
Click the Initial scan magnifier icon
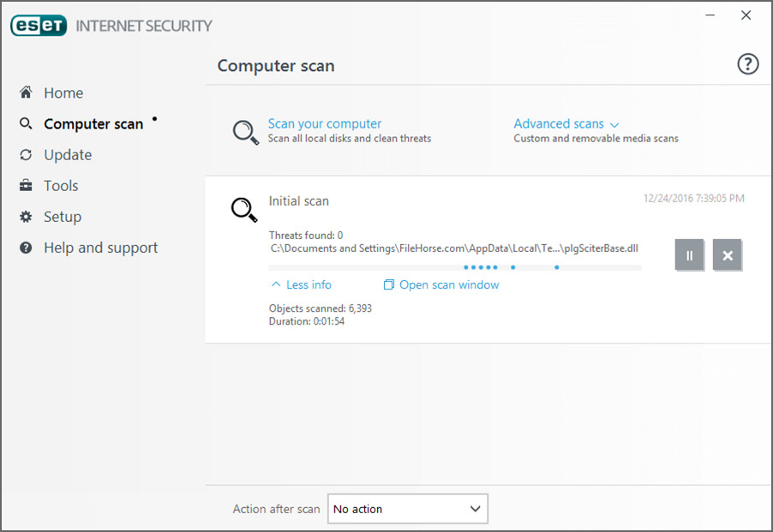point(244,210)
